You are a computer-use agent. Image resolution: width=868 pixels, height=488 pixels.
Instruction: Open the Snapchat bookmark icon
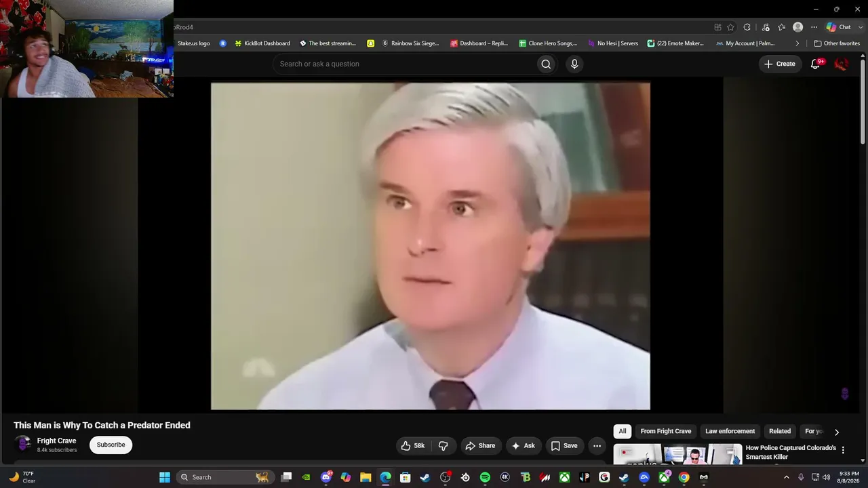click(x=371, y=43)
